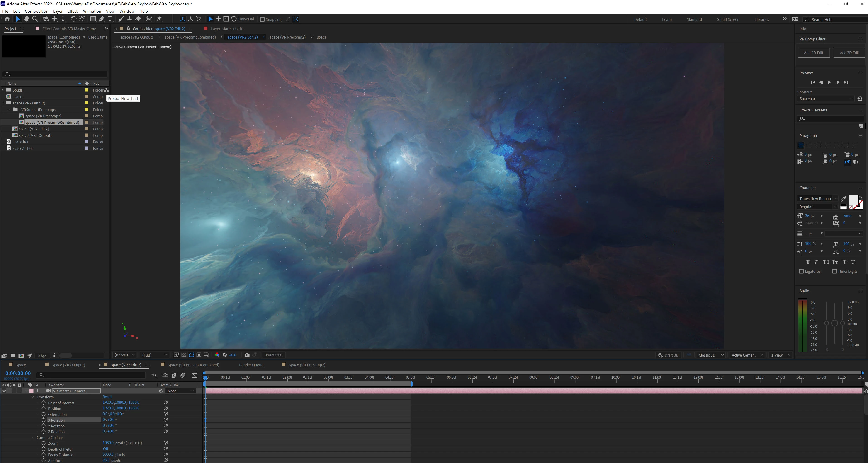Open the magnification ratio (62.5%) dropdown
The height and width of the screenshot is (463, 868).
coord(124,355)
